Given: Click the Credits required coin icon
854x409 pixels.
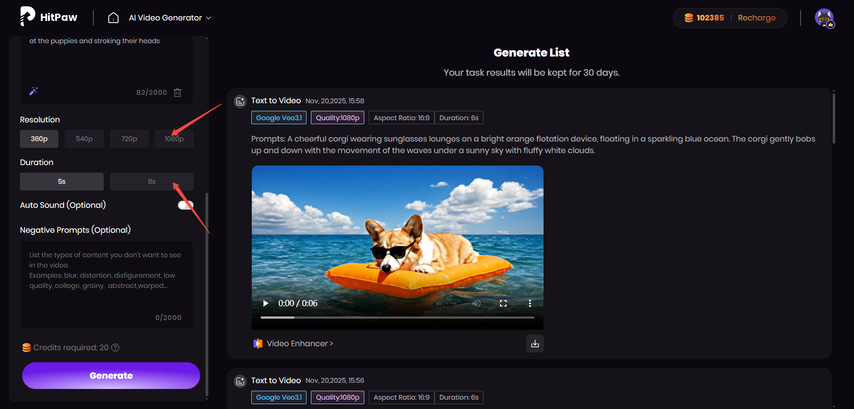Looking at the screenshot, I should (26, 347).
